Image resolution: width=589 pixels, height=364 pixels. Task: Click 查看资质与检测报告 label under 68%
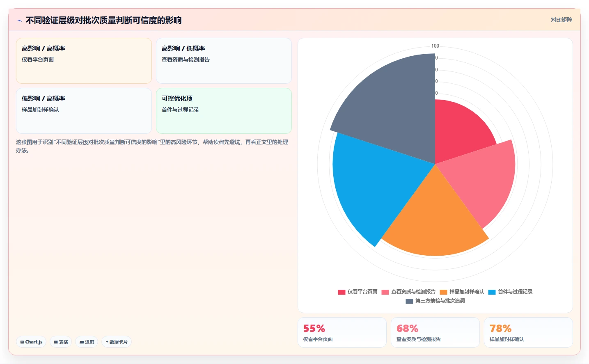[418, 339]
